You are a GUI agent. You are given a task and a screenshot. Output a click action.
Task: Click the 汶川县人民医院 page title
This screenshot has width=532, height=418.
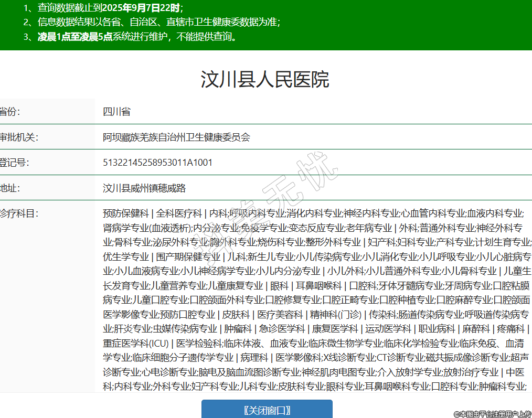(x=265, y=79)
